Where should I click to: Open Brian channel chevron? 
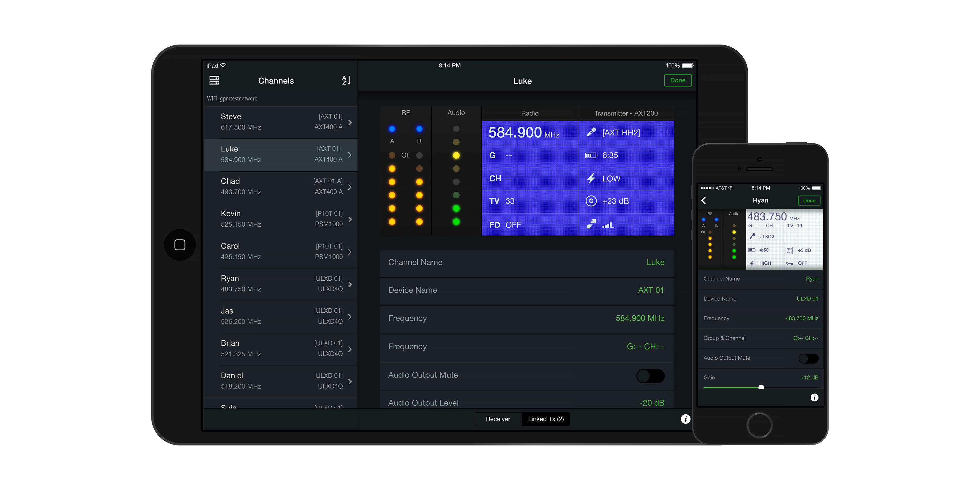tap(350, 349)
